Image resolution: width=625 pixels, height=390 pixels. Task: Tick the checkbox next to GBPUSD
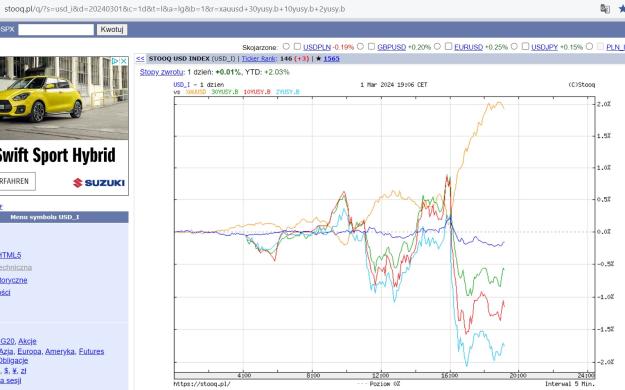371,47
